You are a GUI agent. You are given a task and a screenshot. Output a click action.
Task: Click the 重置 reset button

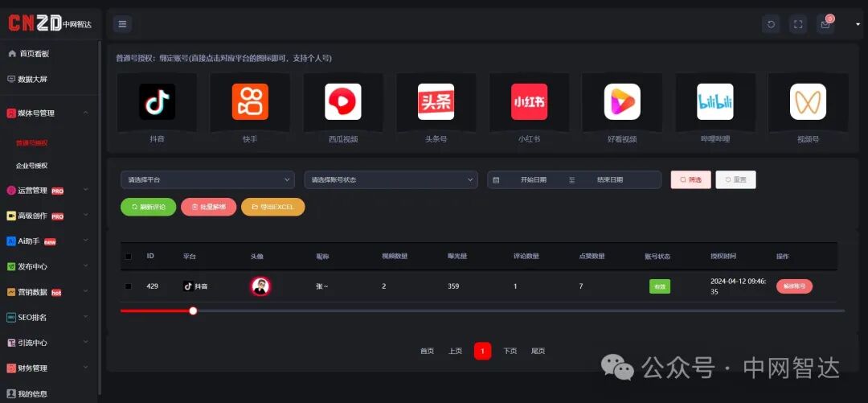tap(735, 179)
